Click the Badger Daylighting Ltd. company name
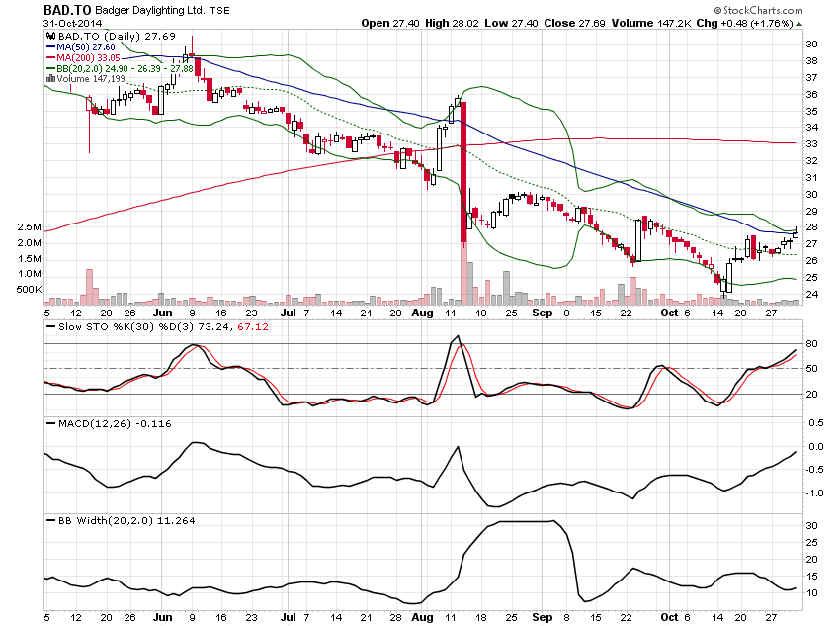Screen dimensions: 840x626 pos(149,10)
